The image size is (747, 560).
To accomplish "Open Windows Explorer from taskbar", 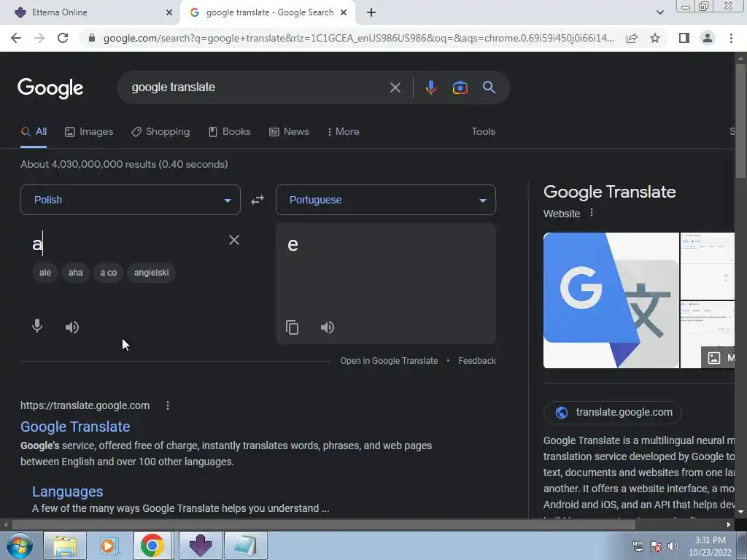I will [65, 545].
